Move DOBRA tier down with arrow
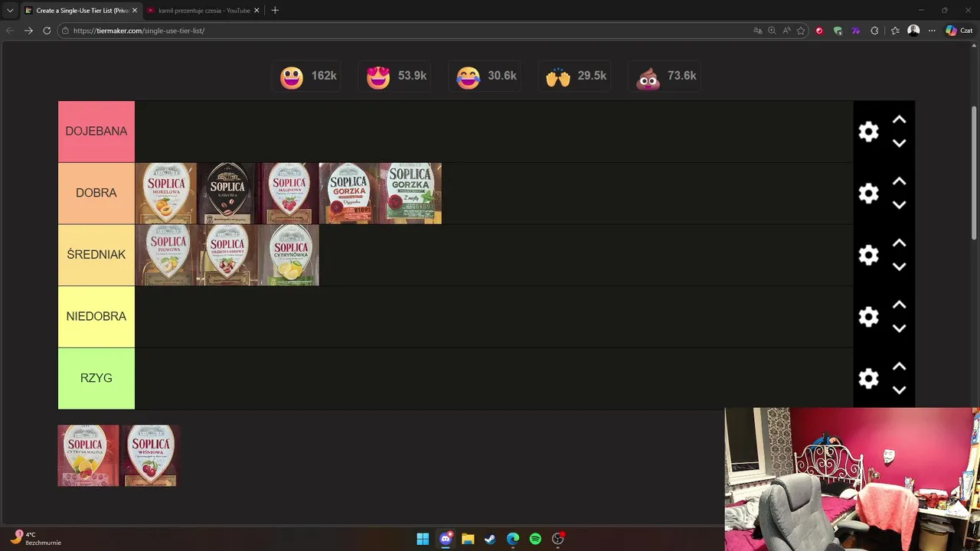The image size is (980, 551). point(900,205)
